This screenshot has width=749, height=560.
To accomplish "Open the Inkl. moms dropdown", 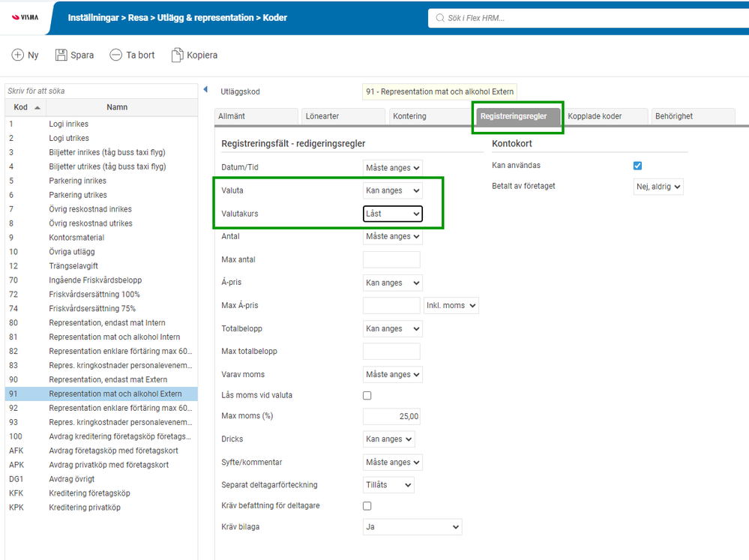I will coord(451,305).
